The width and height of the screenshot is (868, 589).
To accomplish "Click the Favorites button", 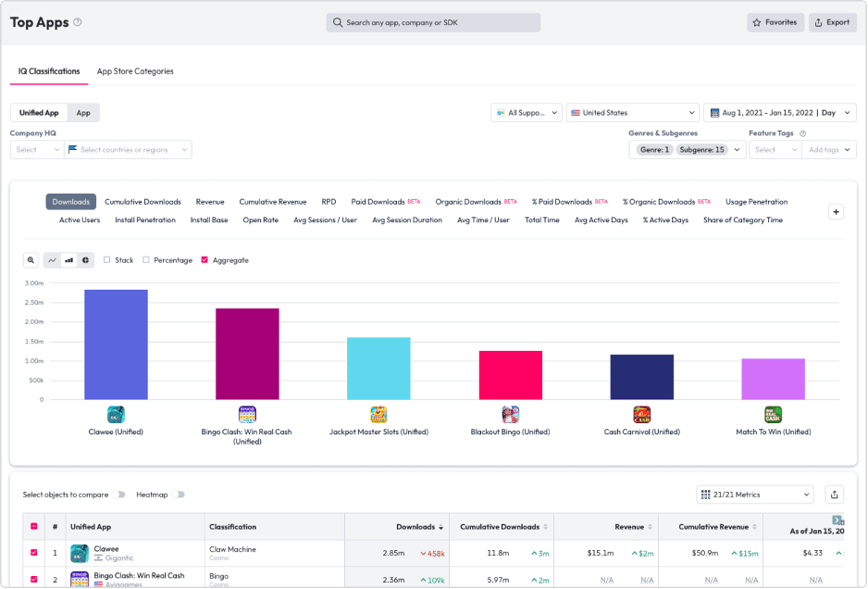I will (775, 23).
